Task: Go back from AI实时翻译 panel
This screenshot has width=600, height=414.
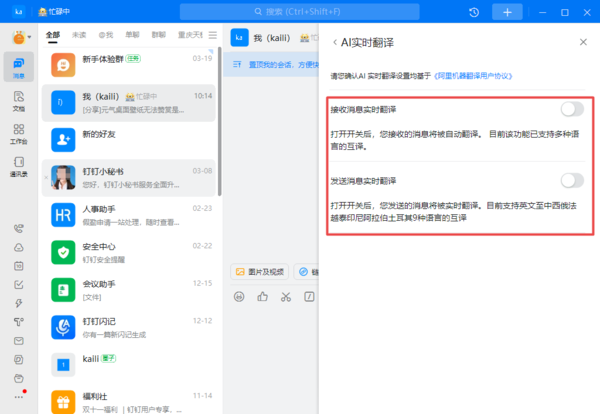Action: pos(334,42)
